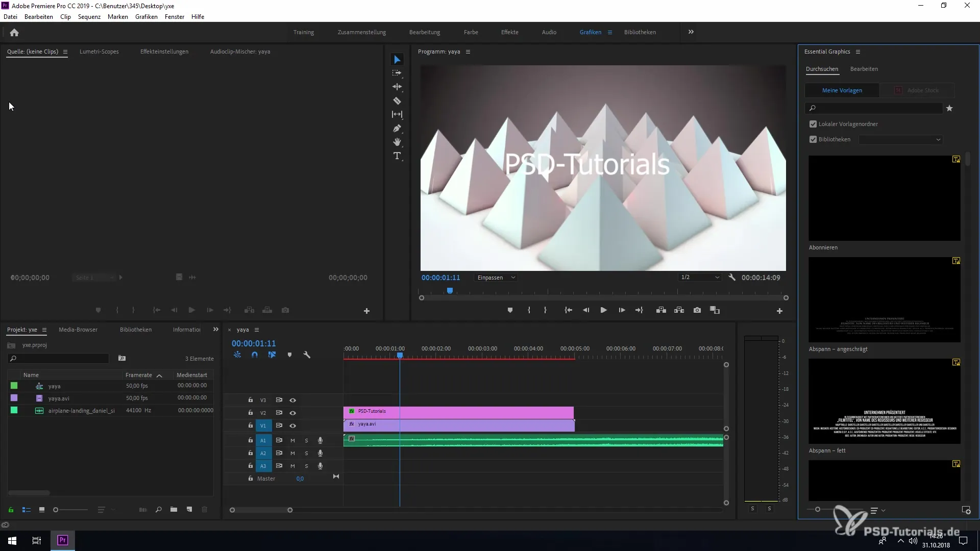Select the Adobe Stock button
Viewport: 980px width, 551px height.
917,90
